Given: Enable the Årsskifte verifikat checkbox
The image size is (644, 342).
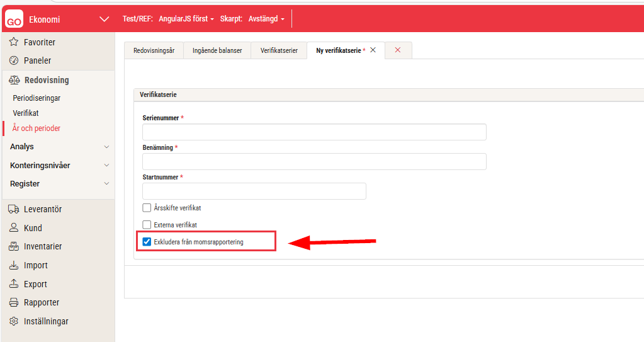Looking at the screenshot, I should [x=147, y=208].
